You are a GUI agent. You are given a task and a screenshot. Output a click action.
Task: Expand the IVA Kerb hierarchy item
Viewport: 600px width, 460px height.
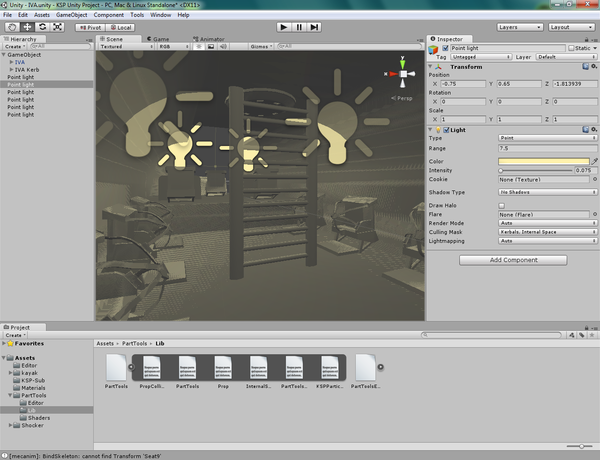point(10,69)
